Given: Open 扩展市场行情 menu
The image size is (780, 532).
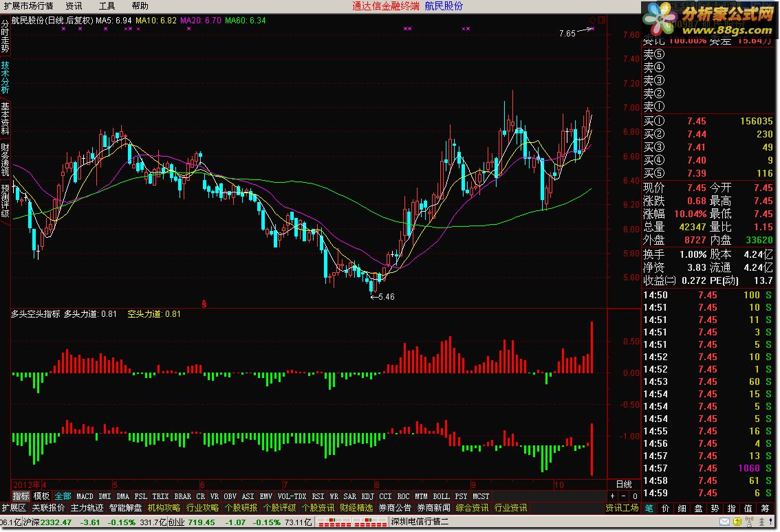Looking at the screenshot, I should 28,6.
